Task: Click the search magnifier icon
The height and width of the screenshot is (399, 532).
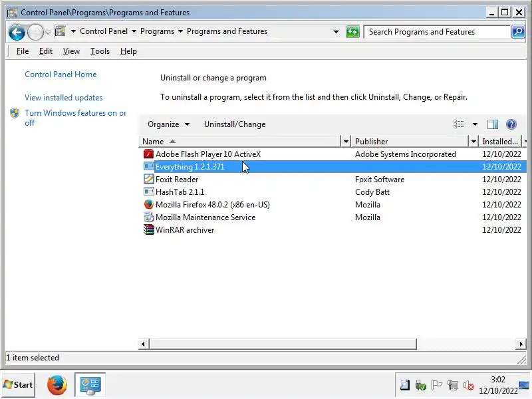Action: pyautogui.click(x=518, y=32)
